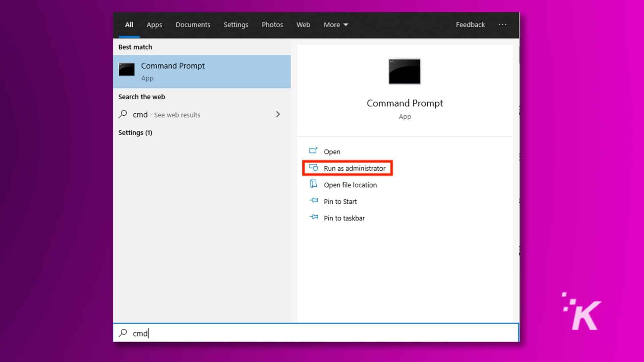644x362 pixels.
Task: Click the Pin to Start pin icon
Action: tap(314, 200)
